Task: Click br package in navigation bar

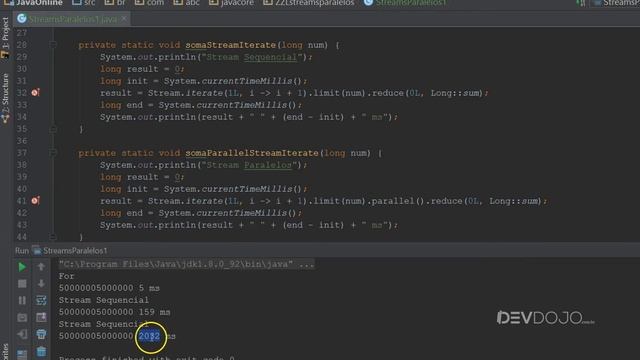Action: (115, 3)
